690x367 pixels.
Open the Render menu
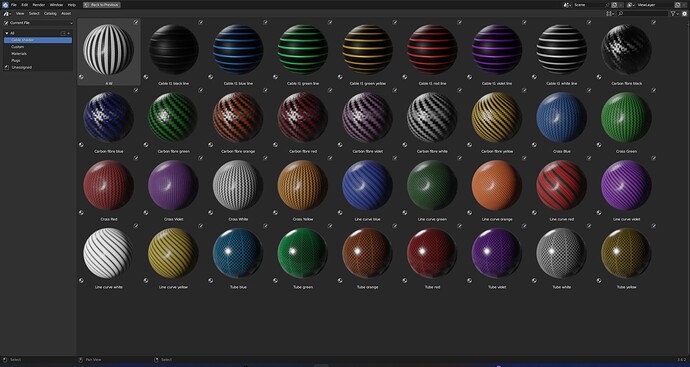[x=39, y=5]
